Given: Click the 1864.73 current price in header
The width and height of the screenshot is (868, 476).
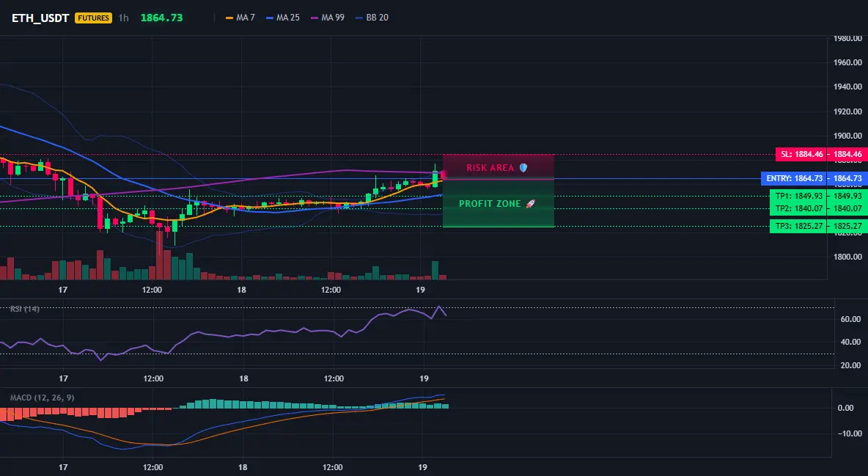Looking at the screenshot, I should (161, 18).
